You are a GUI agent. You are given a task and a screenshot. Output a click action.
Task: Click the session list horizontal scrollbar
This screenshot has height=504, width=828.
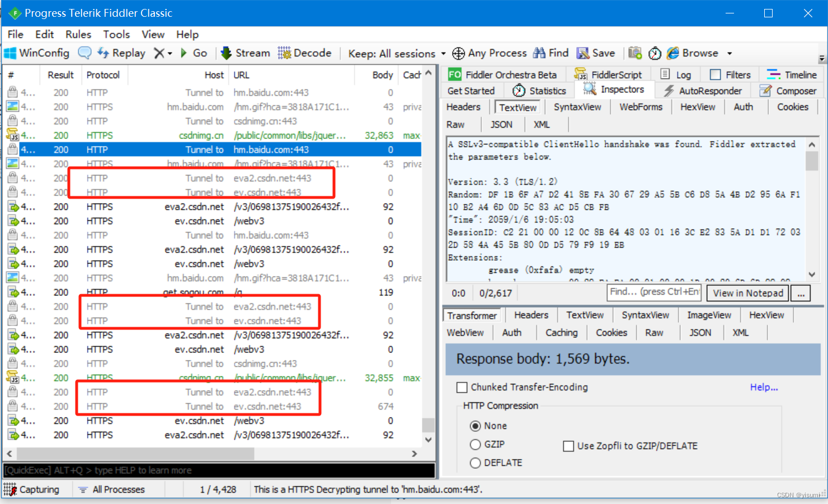[135, 453]
